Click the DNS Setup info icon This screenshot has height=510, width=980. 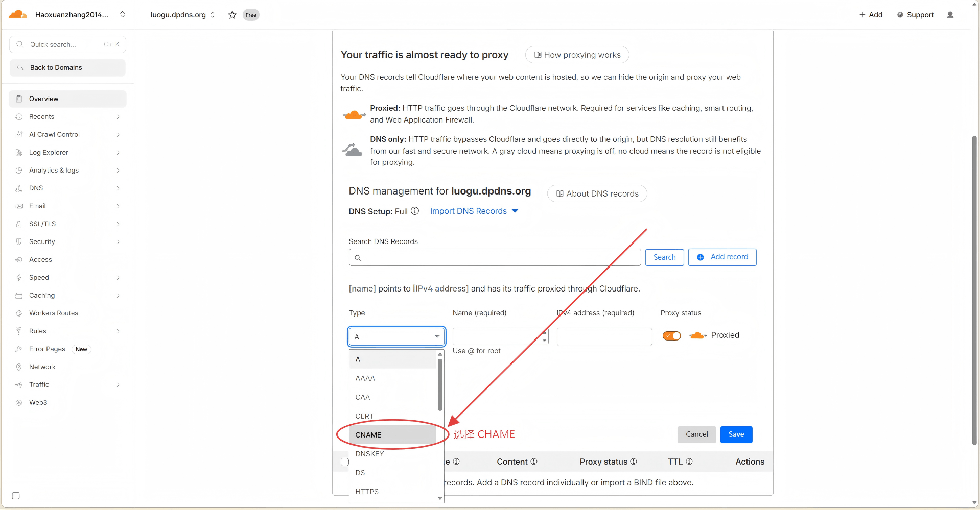(x=415, y=211)
